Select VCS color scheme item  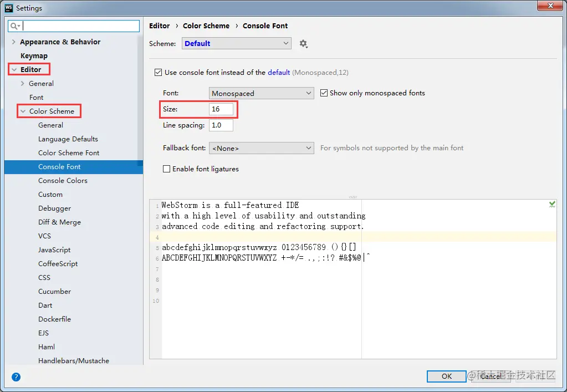(44, 236)
